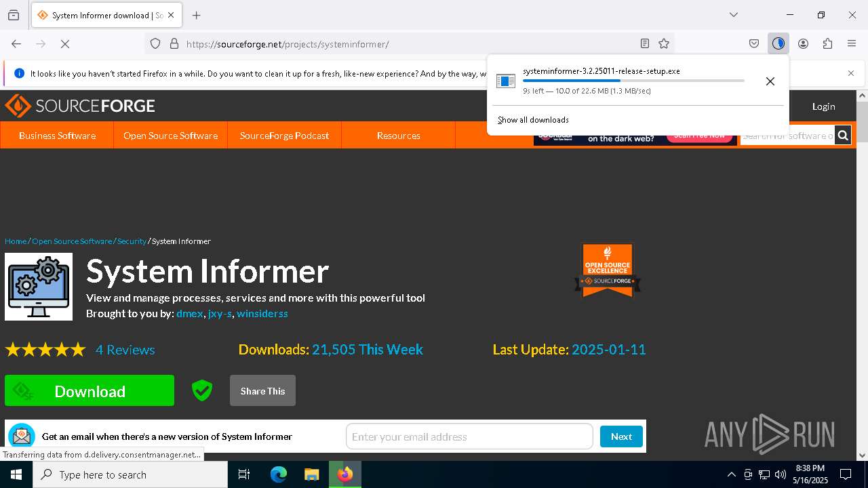Open the Extensions puzzle icon
Image resolution: width=868 pixels, height=488 pixels.
827,44
